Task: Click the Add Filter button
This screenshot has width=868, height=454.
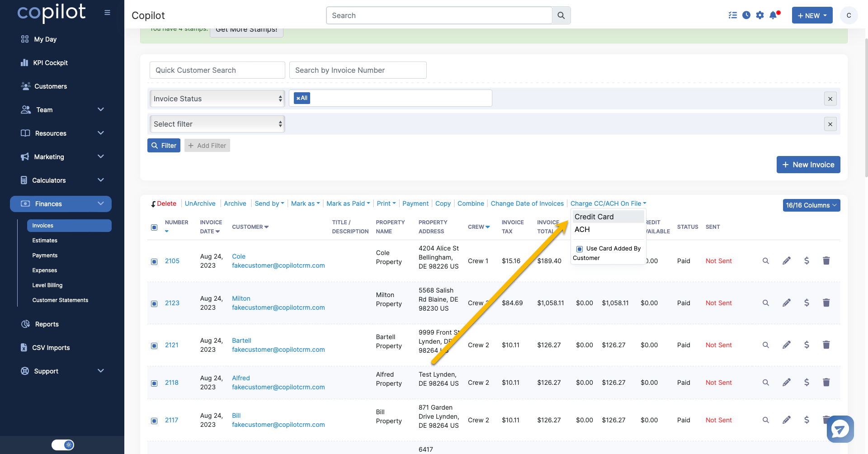Action: 207,146
